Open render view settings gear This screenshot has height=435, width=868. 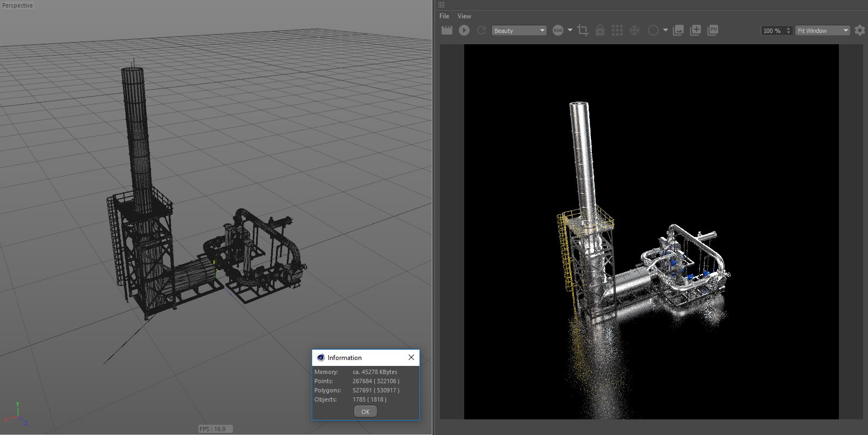pyautogui.click(x=860, y=30)
